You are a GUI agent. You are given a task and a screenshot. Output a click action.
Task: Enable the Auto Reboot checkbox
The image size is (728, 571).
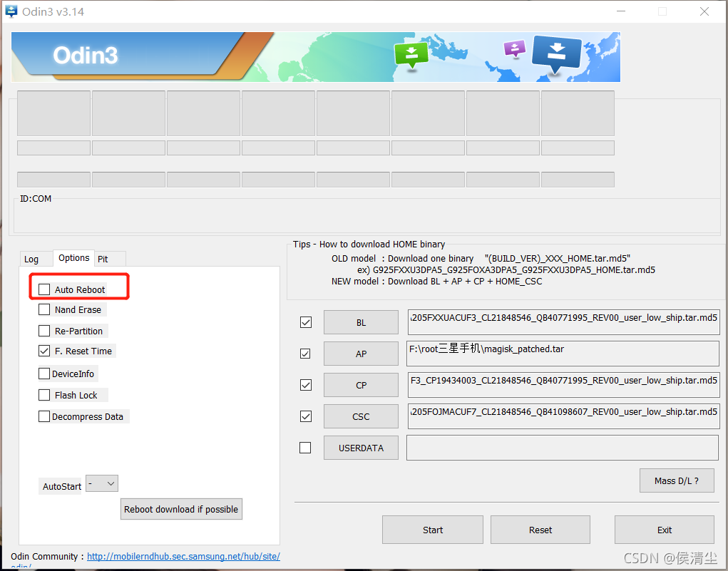point(44,289)
